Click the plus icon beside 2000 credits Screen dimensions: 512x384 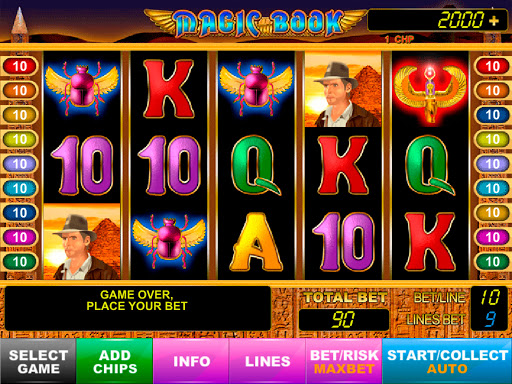tap(494, 21)
